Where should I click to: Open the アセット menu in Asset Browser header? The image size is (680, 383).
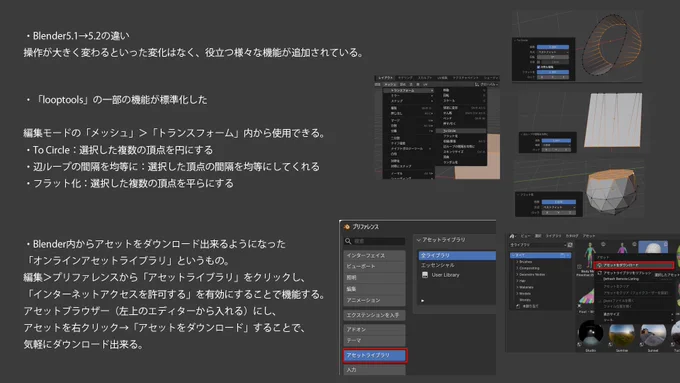[x=589, y=236]
